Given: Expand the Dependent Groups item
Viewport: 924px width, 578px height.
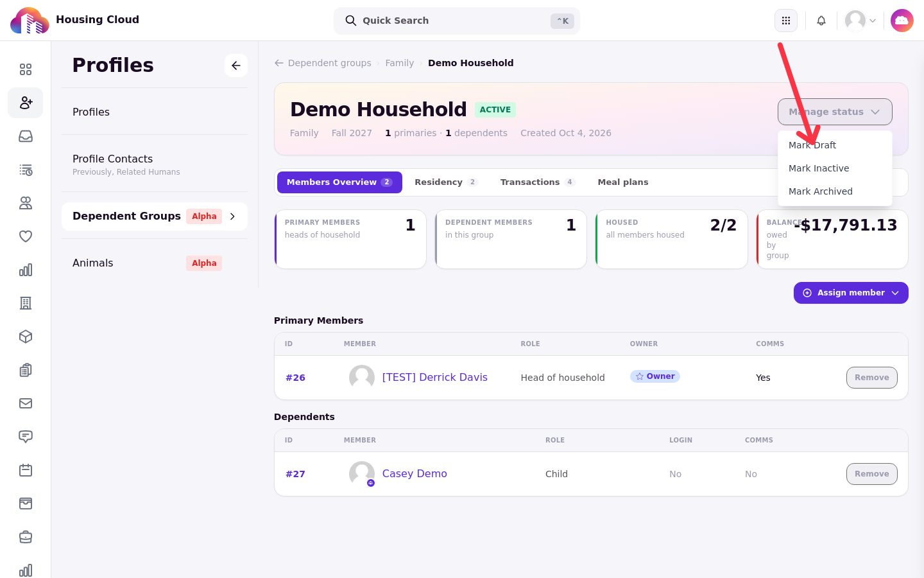Looking at the screenshot, I should click(155, 216).
